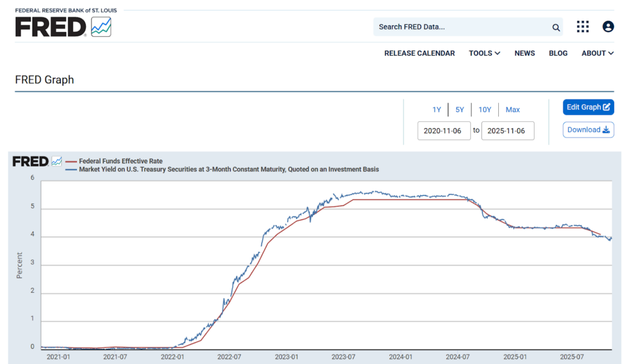Click the FRED chart icon beside logo
641x364 pixels.
click(x=101, y=27)
